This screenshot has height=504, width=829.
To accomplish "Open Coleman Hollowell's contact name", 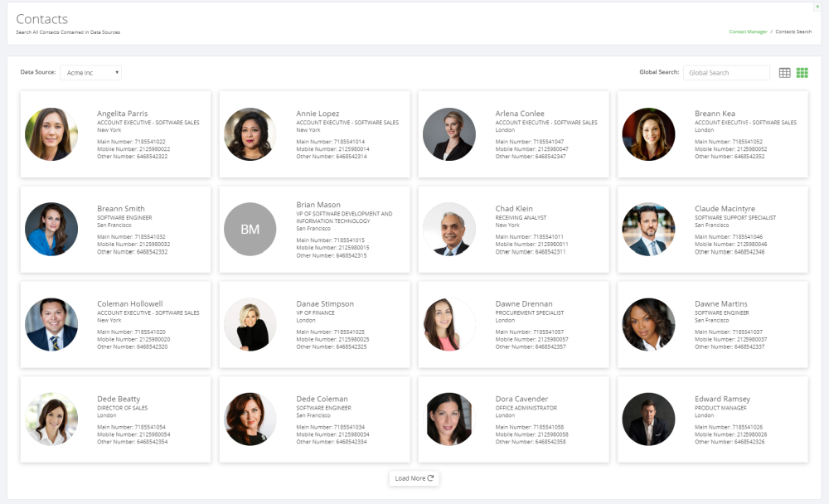I will (x=130, y=304).
